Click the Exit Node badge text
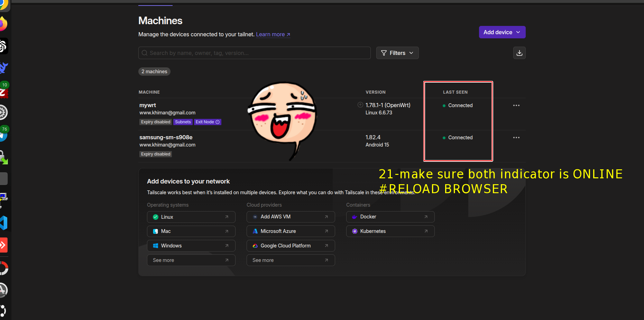 pos(205,122)
